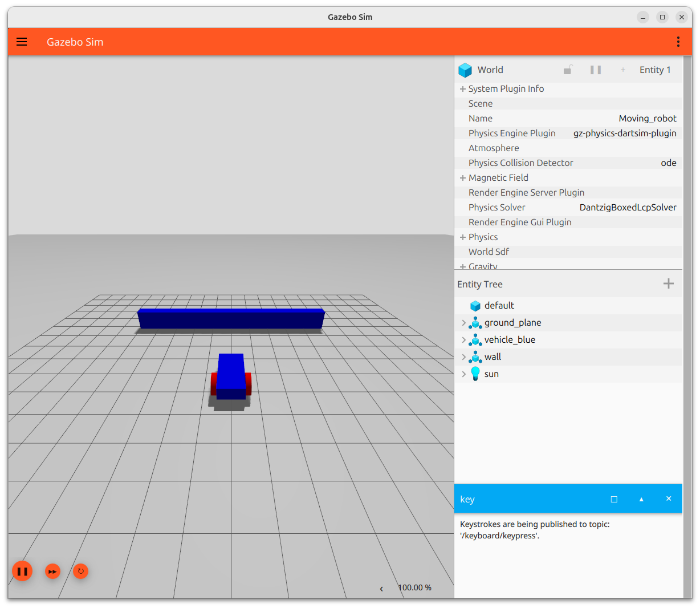700x608 pixels.
Task: Toggle the lock icon in World inspector
Action: click(x=568, y=70)
